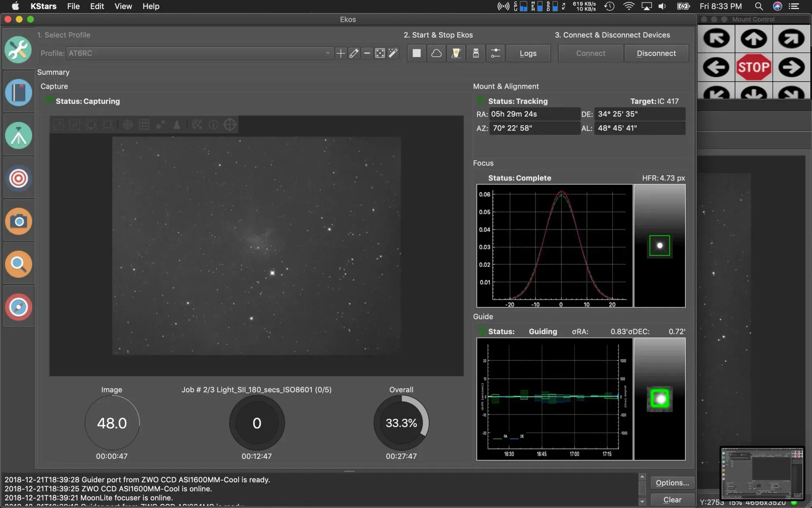Viewport: 812px width, 508px height.
Task: Open Ekos Live cloud icon
Action: 436,53
